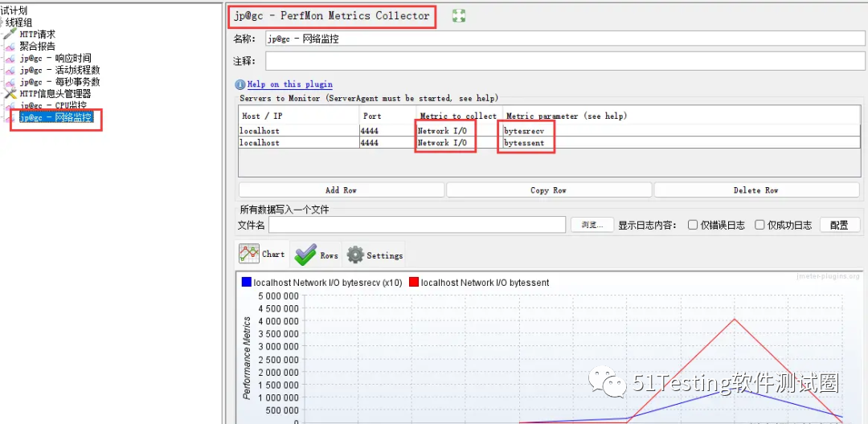Click the HTTP请求 sampler icon in the tree
The width and height of the screenshot is (868, 424).
point(10,35)
